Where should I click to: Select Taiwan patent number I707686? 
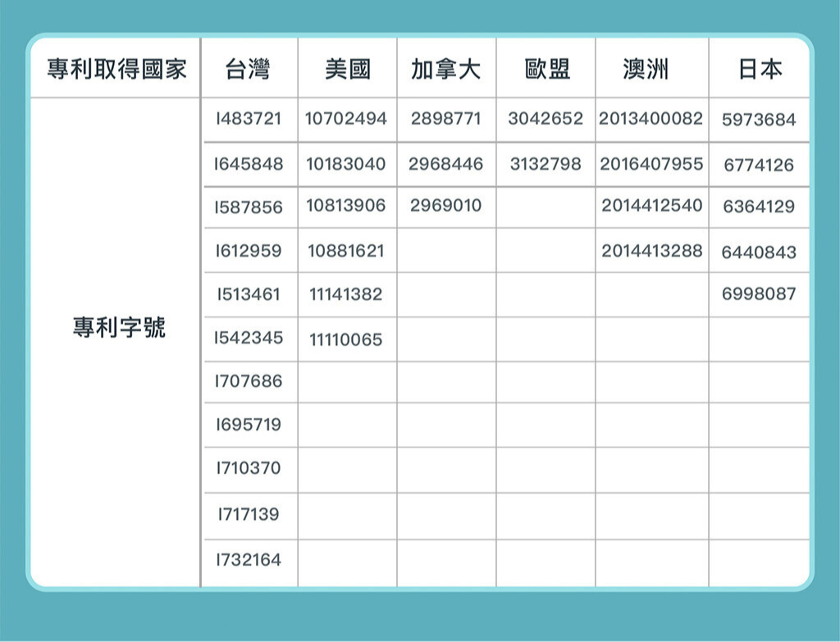point(248,381)
